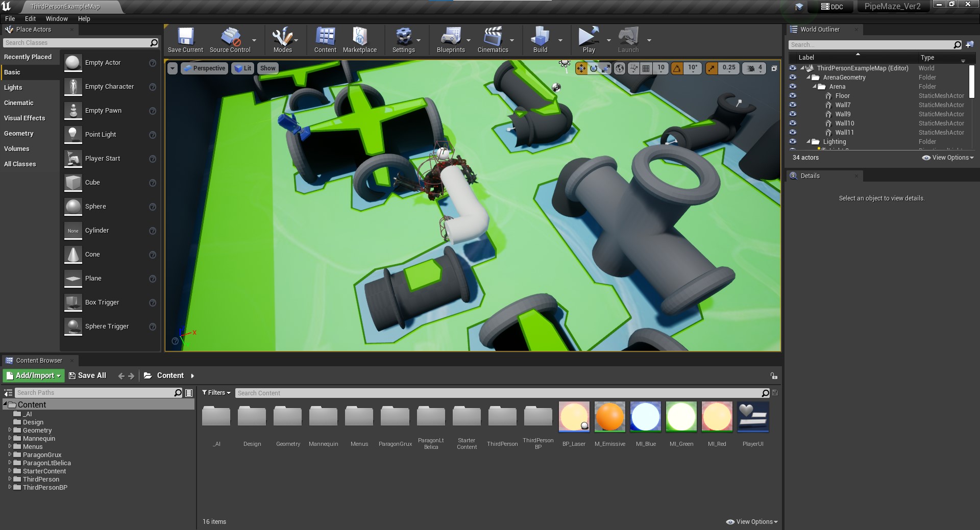Screen dimensions: 980x530
Task: Hide the Wall9 actor via eye icon
Action: point(793,114)
